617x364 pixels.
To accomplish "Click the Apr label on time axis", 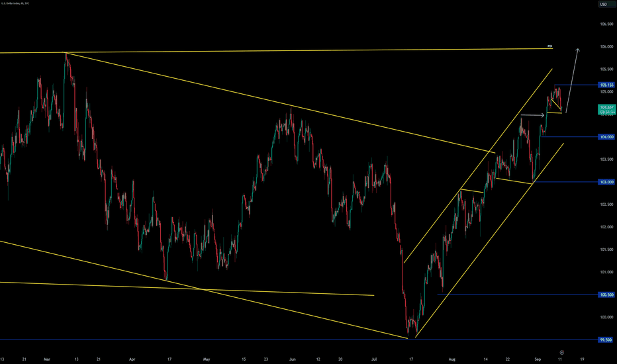I will coord(132,359).
